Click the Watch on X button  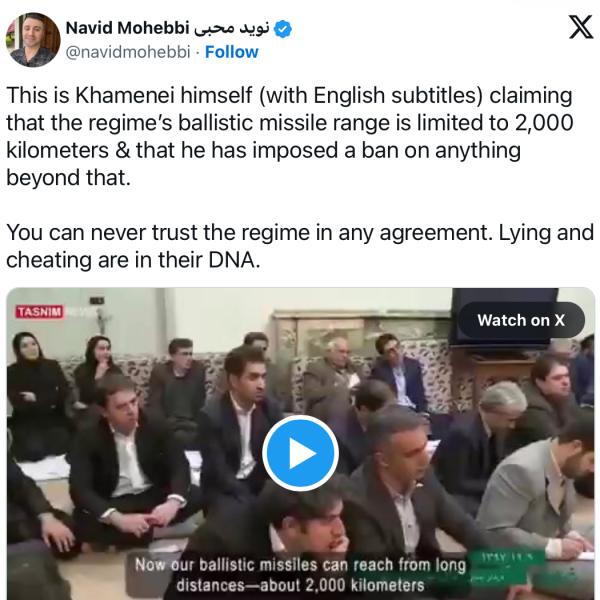coord(520,320)
